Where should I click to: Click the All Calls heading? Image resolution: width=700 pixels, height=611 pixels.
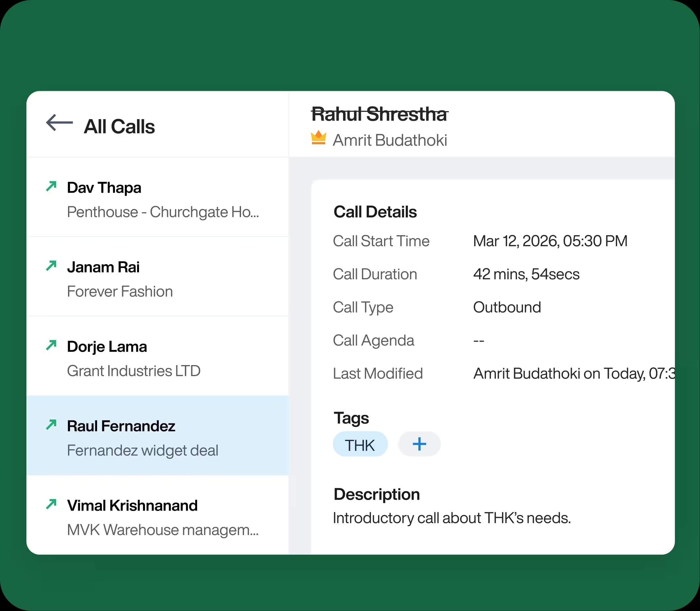click(119, 126)
